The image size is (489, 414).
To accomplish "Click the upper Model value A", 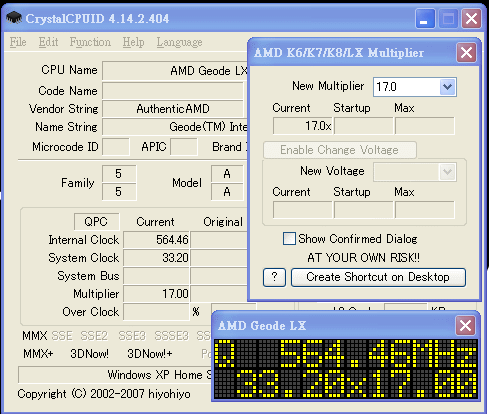I will pyautogui.click(x=227, y=174).
